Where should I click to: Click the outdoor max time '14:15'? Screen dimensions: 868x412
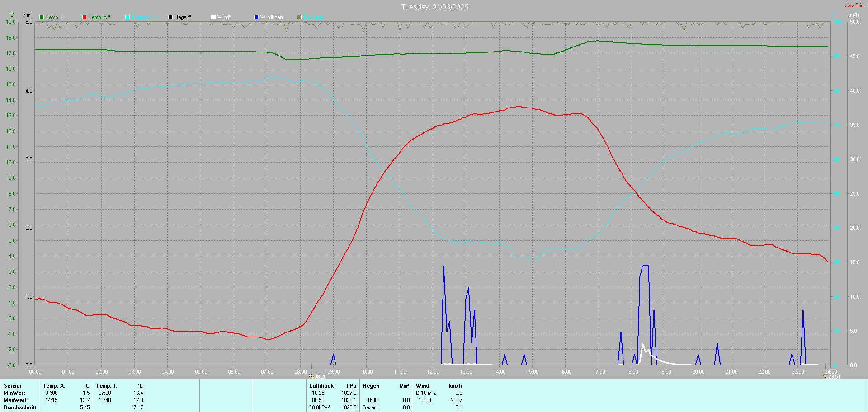52,400
